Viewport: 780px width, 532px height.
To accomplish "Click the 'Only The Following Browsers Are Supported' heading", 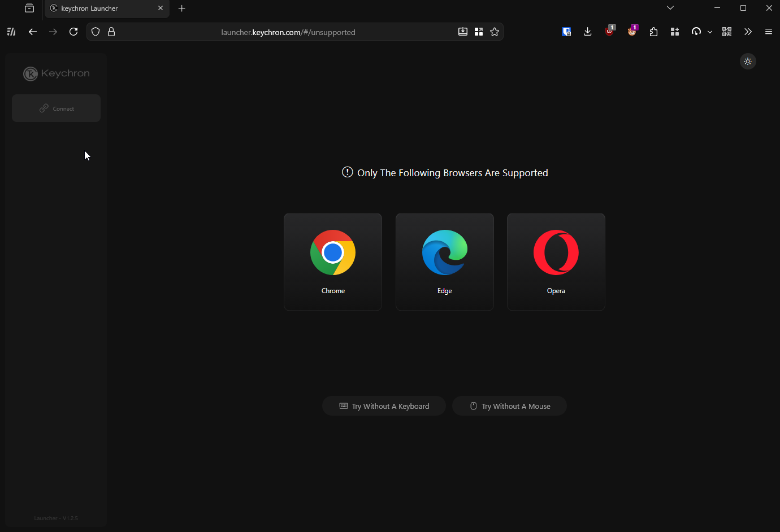I will coord(453,173).
